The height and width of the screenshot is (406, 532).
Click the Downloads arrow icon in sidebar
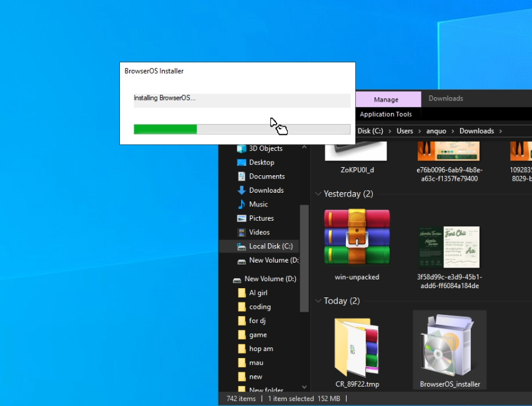[241, 190]
